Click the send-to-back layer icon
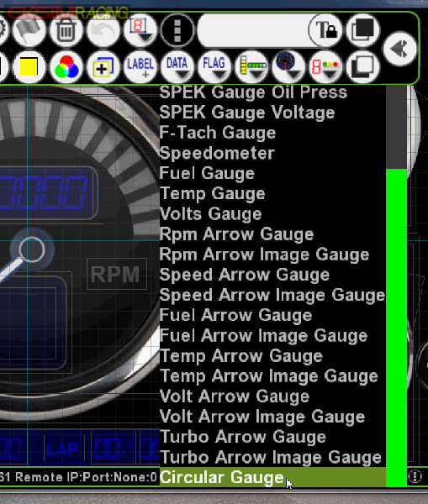This screenshot has width=428, height=504. [362, 67]
